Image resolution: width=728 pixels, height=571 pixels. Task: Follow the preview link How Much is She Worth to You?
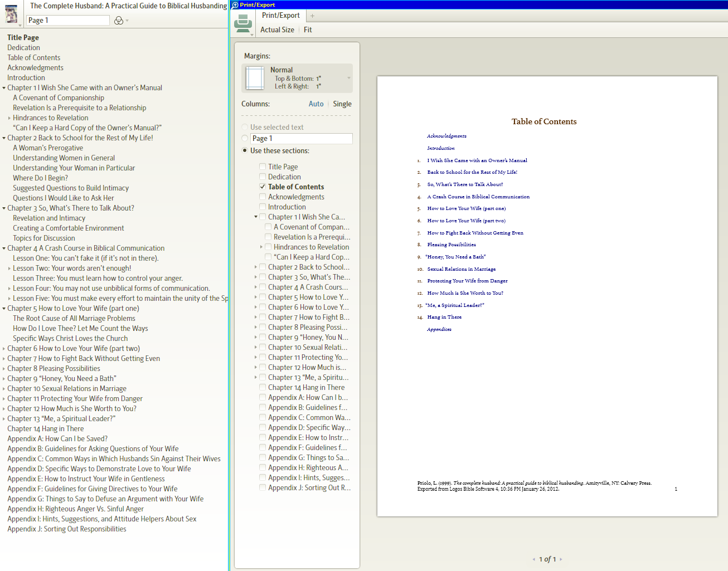coord(465,293)
